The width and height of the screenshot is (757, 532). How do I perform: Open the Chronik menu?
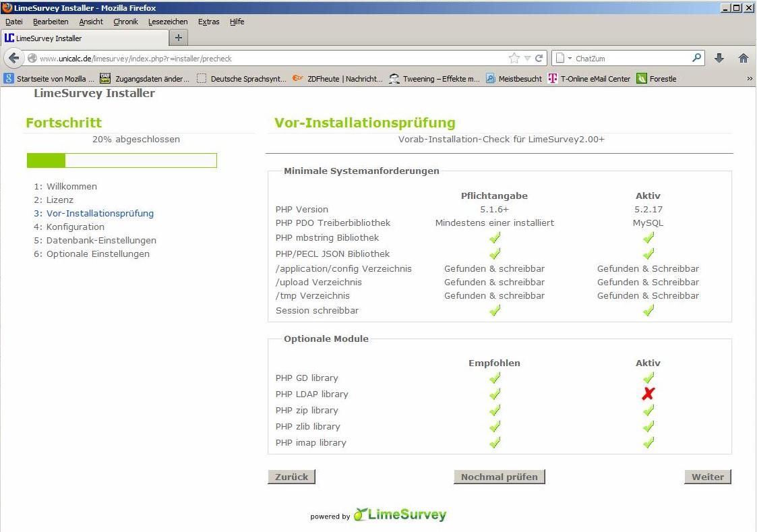(125, 22)
